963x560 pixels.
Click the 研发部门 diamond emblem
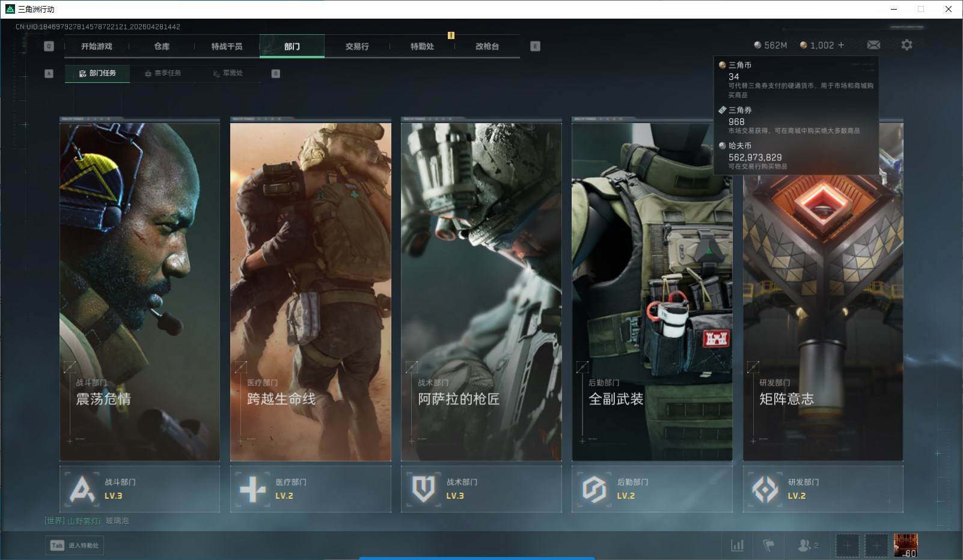click(765, 489)
